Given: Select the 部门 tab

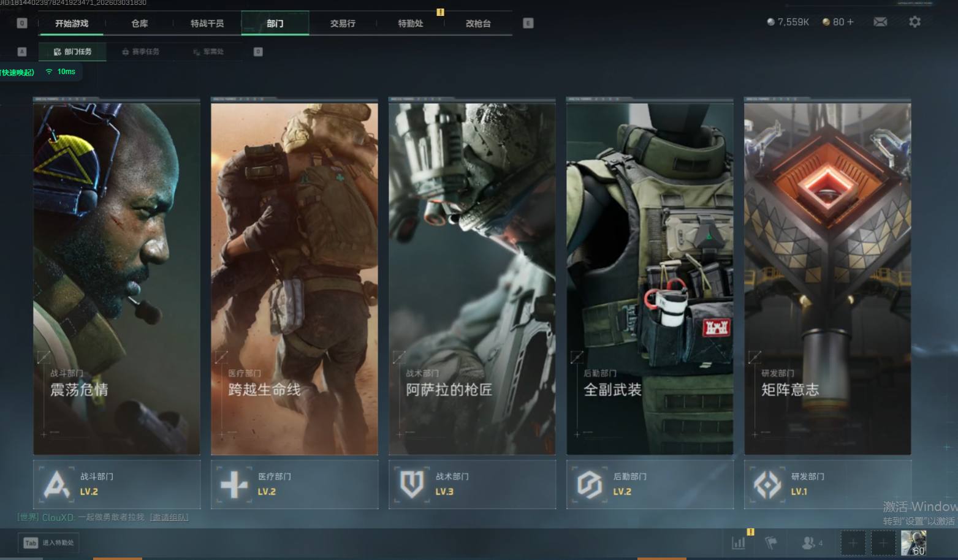Looking at the screenshot, I should (x=275, y=23).
